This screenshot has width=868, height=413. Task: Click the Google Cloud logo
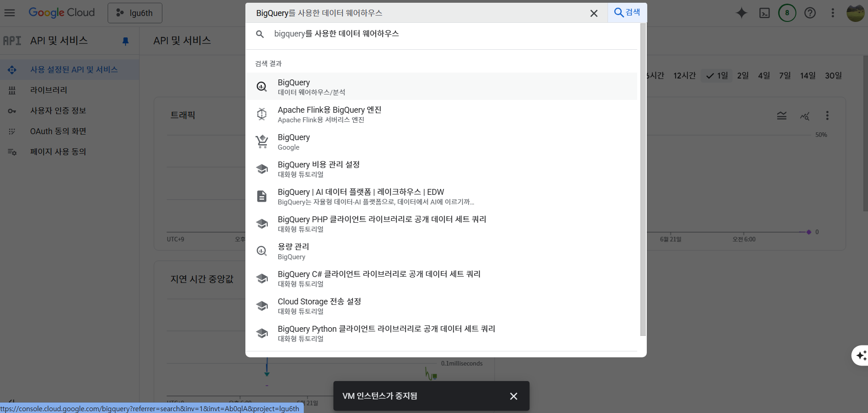[62, 13]
